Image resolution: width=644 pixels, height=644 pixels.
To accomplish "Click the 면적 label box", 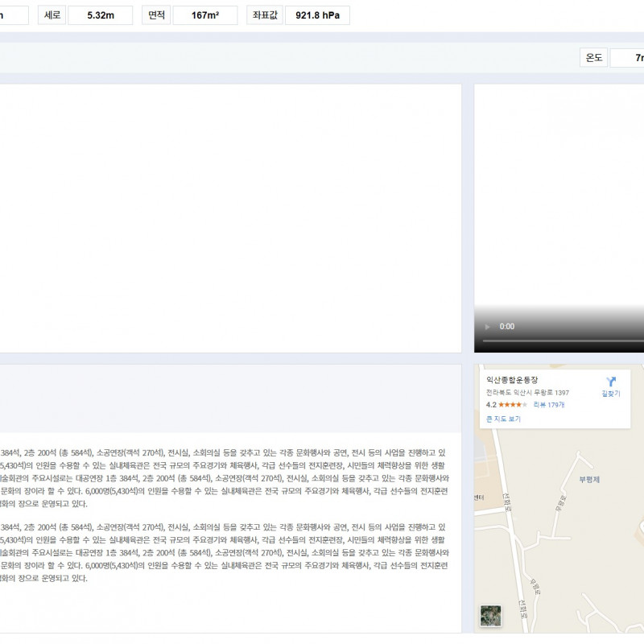I will tap(155, 15).
